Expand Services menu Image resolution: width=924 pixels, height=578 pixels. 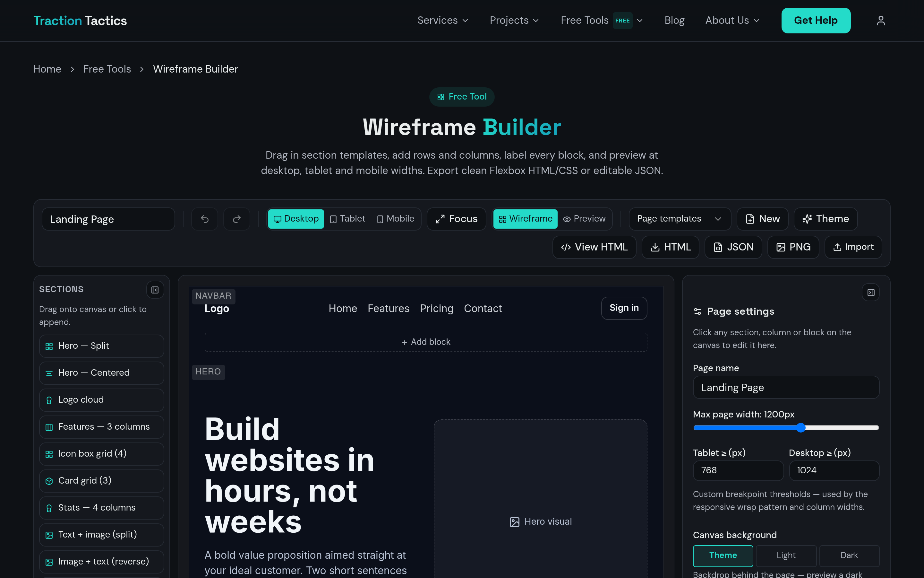442,21
